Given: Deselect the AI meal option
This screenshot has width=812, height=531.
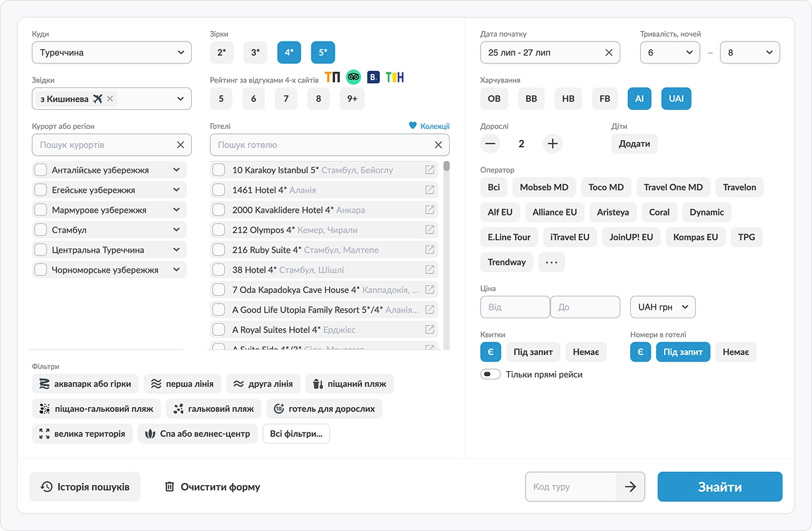Looking at the screenshot, I should 639,98.
